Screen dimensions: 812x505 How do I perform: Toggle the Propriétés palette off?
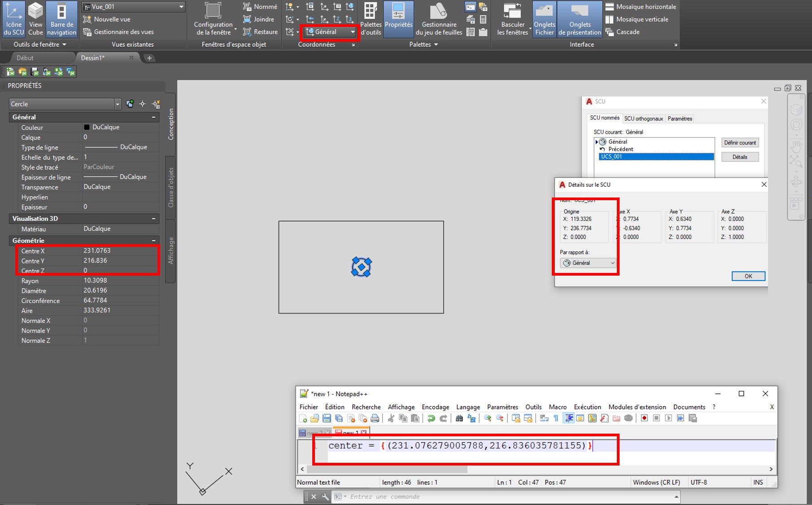[x=398, y=19]
